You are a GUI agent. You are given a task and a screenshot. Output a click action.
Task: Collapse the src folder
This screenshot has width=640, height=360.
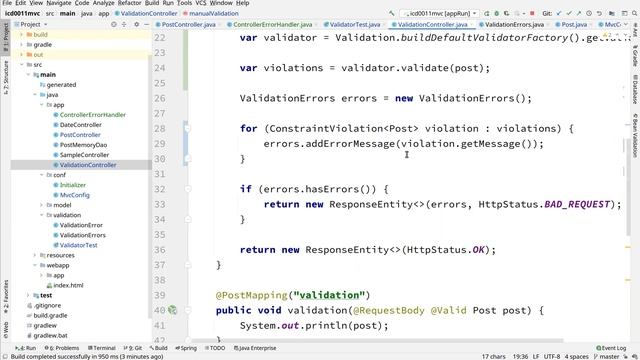click(22, 64)
